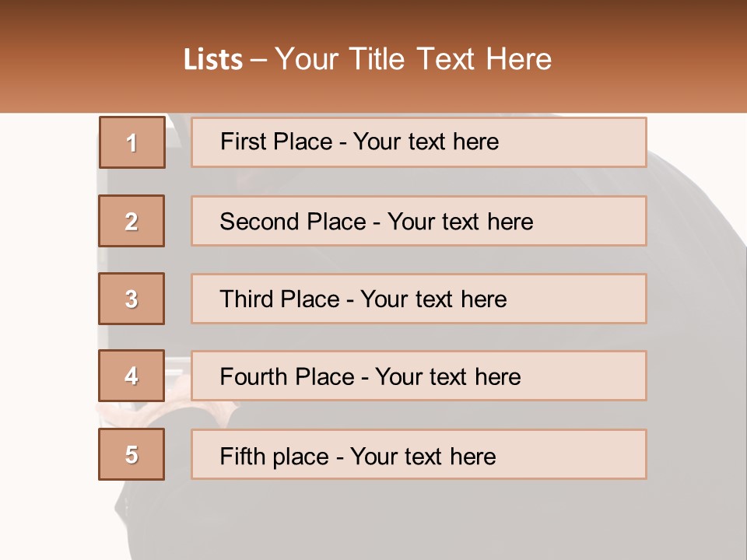Image resolution: width=747 pixels, height=560 pixels.
Task: Click the number 1 box
Action: [x=132, y=142]
